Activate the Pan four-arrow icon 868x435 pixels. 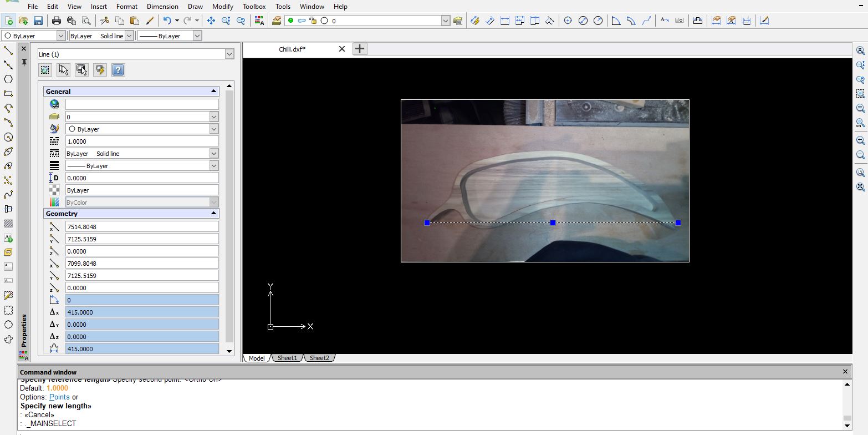(211, 21)
